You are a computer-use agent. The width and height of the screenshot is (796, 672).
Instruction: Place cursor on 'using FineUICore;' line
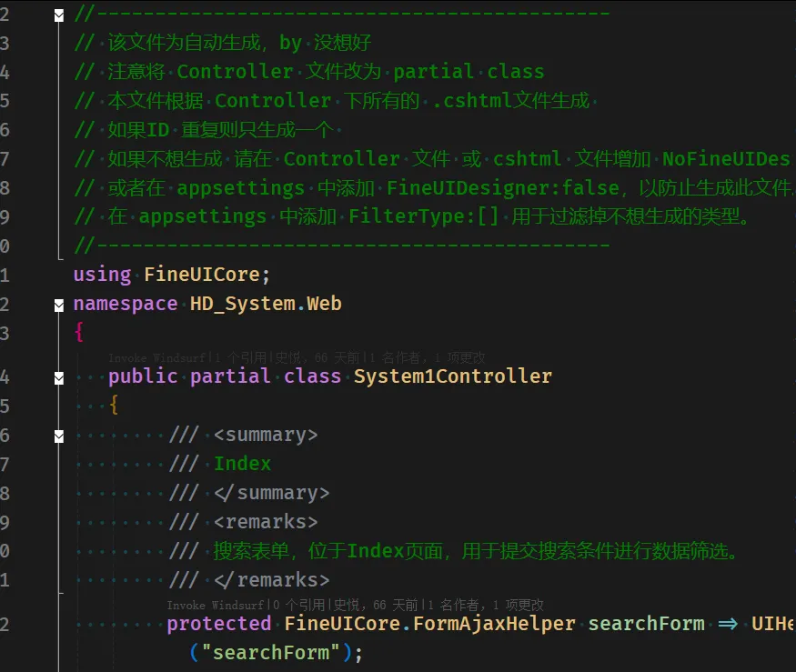[x=172, y=275]
